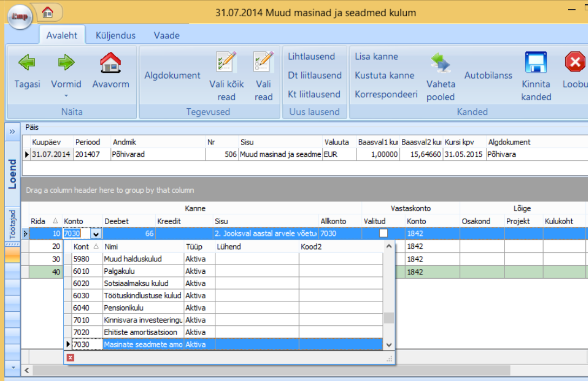588x381 pixels.
Task: Click the home icon in title bar
Action: [48, 12]
